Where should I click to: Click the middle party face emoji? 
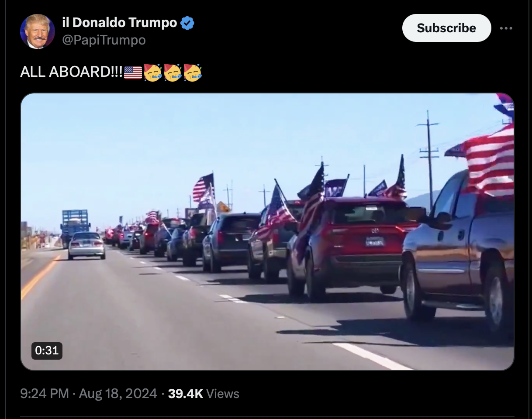point(173,72)
